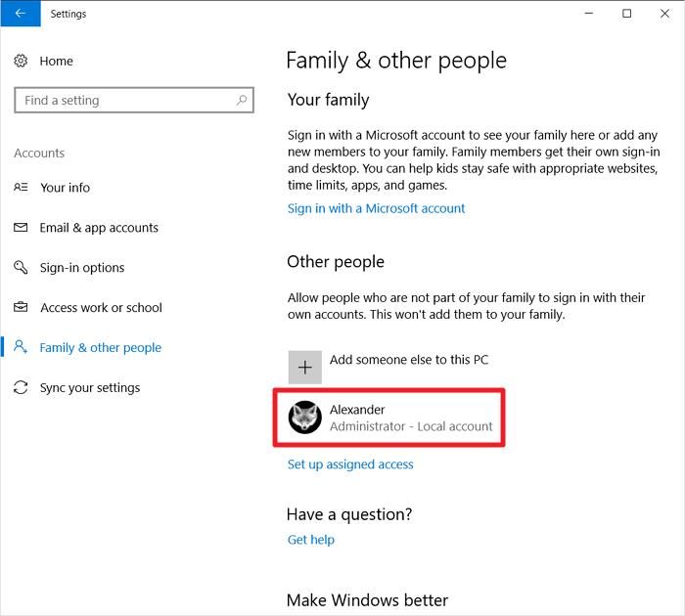
Task: Select Alexander's fox avatar picture
Action: pyautogui.click(x=305, y=418)
